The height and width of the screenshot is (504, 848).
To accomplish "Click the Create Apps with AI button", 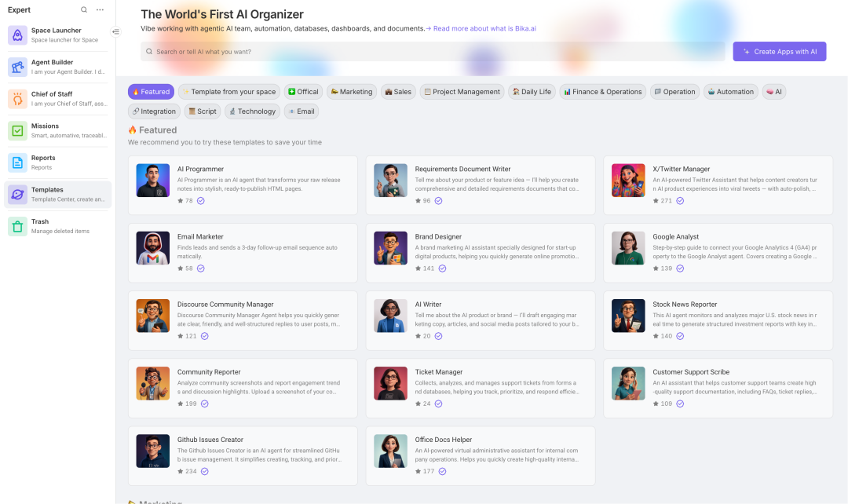I will point(780,51).
